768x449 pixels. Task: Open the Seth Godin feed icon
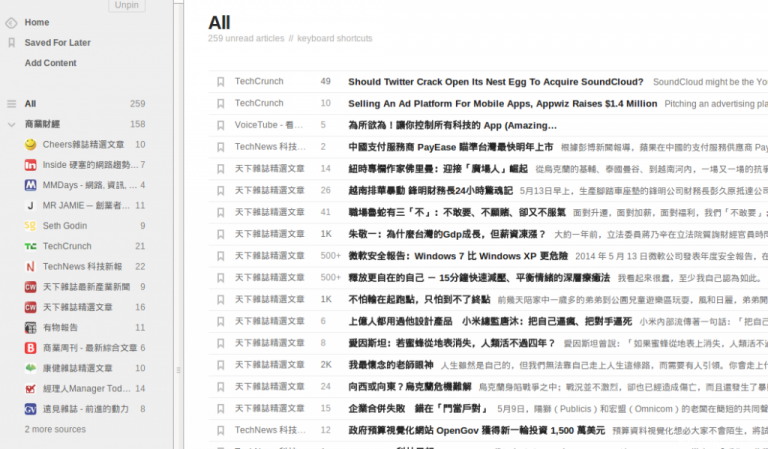click(x=30, y=226)
